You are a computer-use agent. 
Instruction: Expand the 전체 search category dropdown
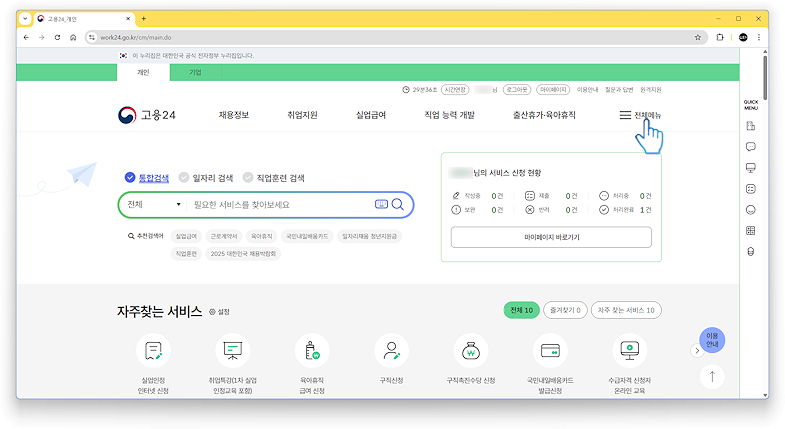pyautogui.click(x=153, y=204)
